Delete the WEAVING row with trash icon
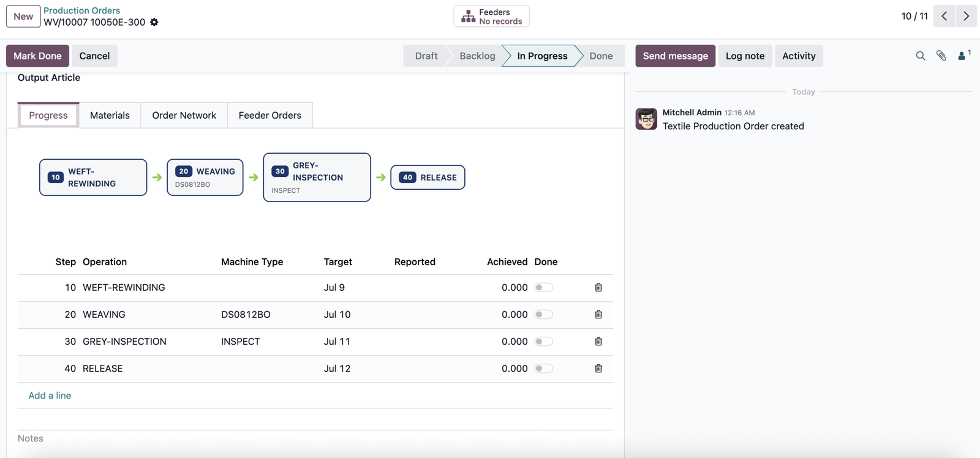Viewport: 980px width, 458px height. [598, 315]
